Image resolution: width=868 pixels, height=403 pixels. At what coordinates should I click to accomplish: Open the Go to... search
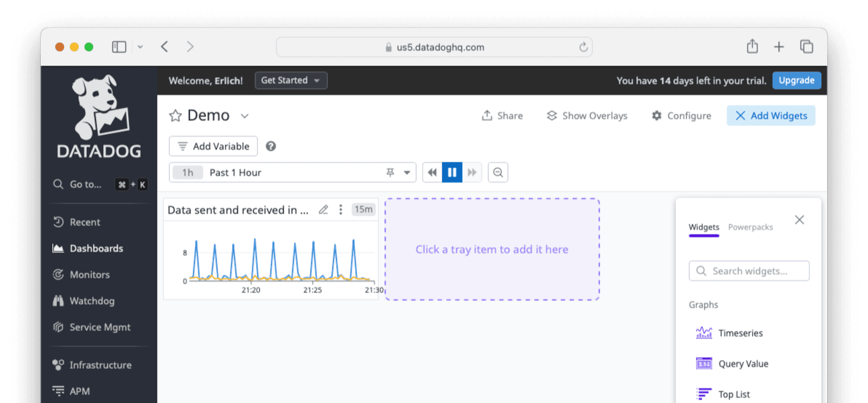tap(99, 185)
